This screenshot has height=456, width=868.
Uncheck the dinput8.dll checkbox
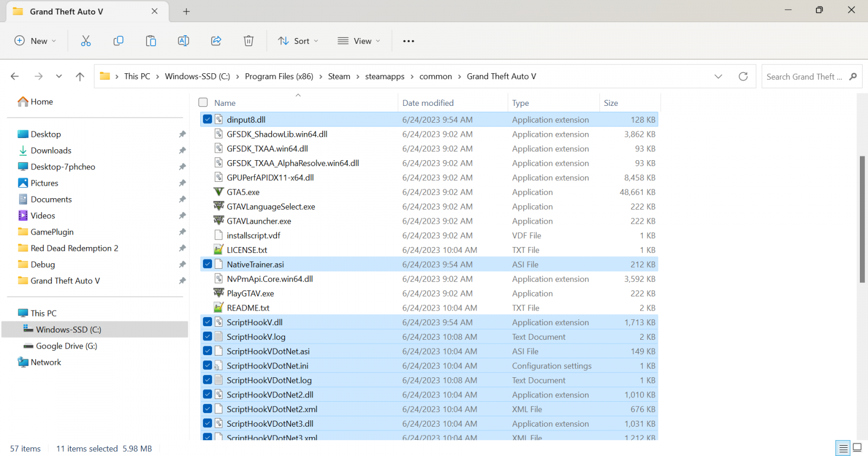tap(207, 119)
